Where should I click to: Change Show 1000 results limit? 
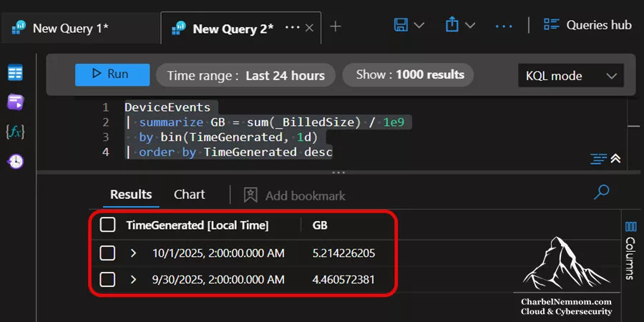tap(408, 74)
